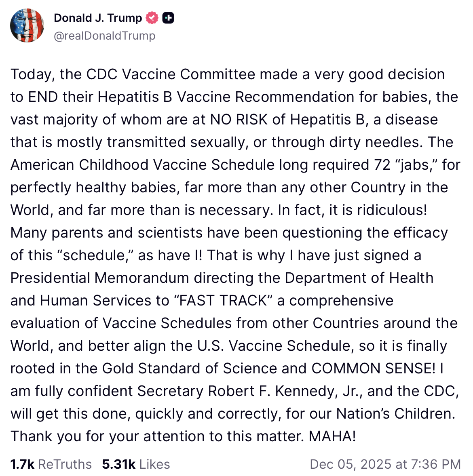The image size is (473, 476).
Task: Click the phrase Presidential Memorandum
Action: coord(99,278)
